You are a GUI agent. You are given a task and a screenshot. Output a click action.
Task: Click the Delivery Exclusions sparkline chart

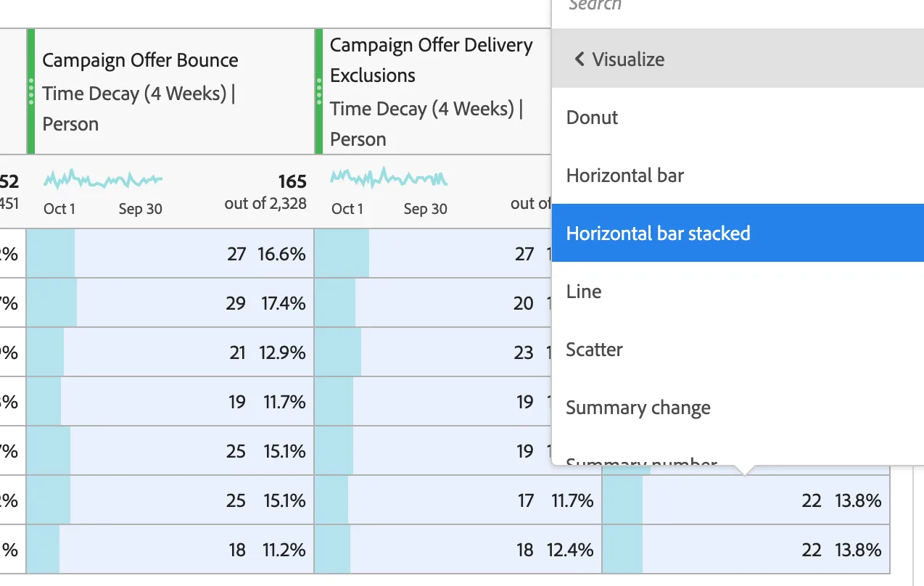click(x=389, y=178)
